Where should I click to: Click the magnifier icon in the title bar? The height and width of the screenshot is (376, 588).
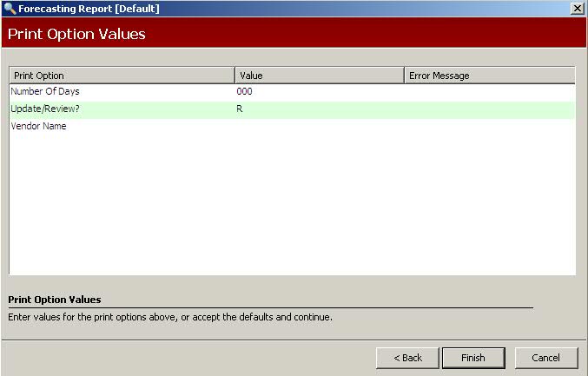[x=10, y=8]
